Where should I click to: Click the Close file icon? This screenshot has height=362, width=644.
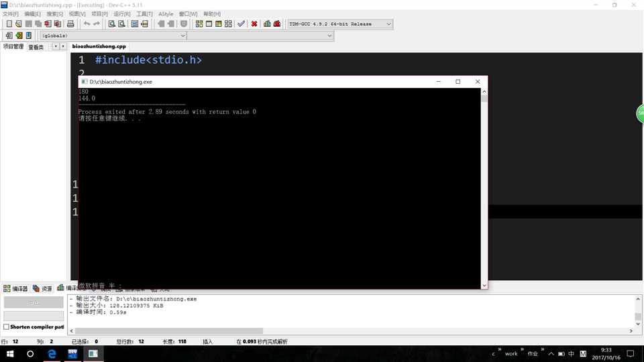point(48,24)
